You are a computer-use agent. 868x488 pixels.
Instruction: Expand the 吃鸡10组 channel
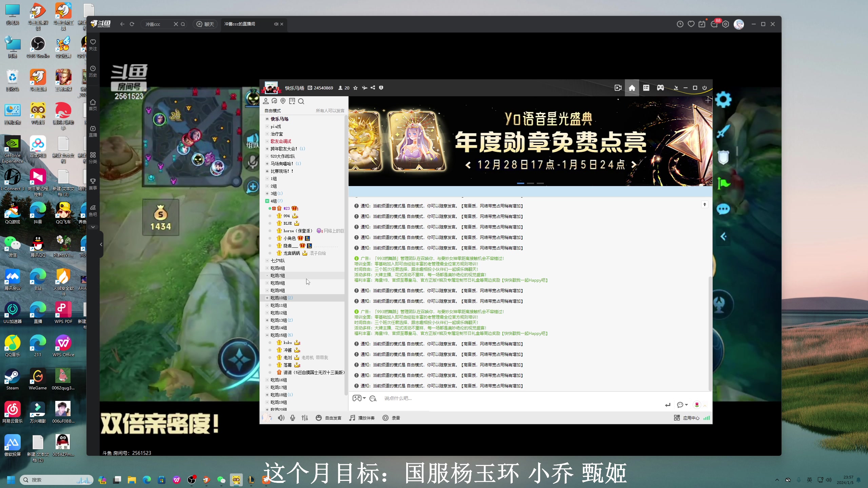pyautogui.click(x=267, y=298)
